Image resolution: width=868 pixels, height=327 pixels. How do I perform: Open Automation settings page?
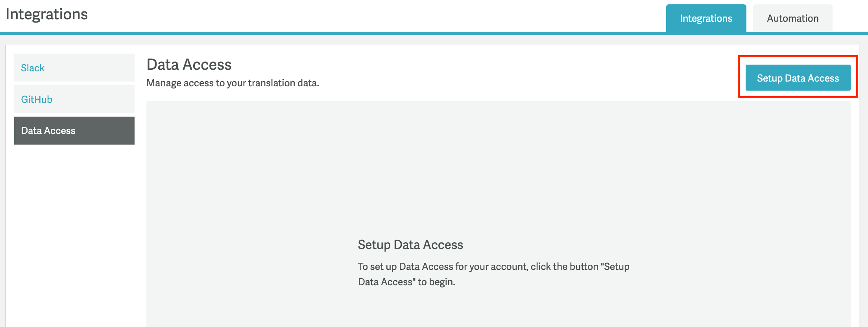pyautogui.click(x=792, y=18)
